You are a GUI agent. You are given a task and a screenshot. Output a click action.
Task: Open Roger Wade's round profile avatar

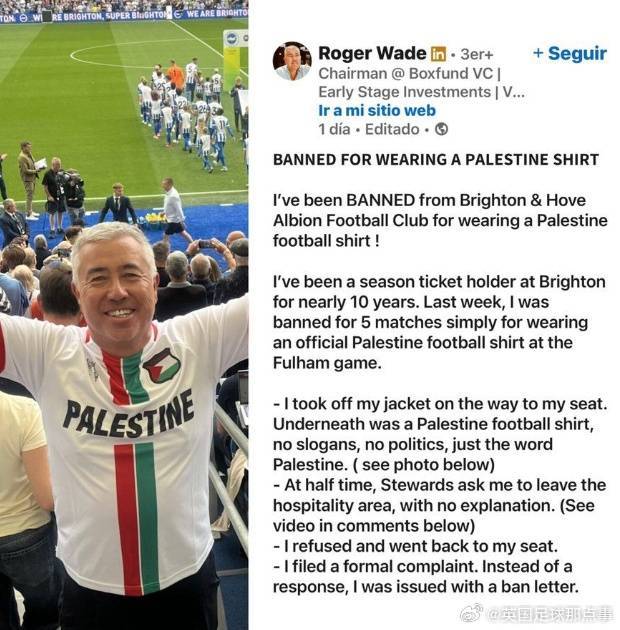292,61
